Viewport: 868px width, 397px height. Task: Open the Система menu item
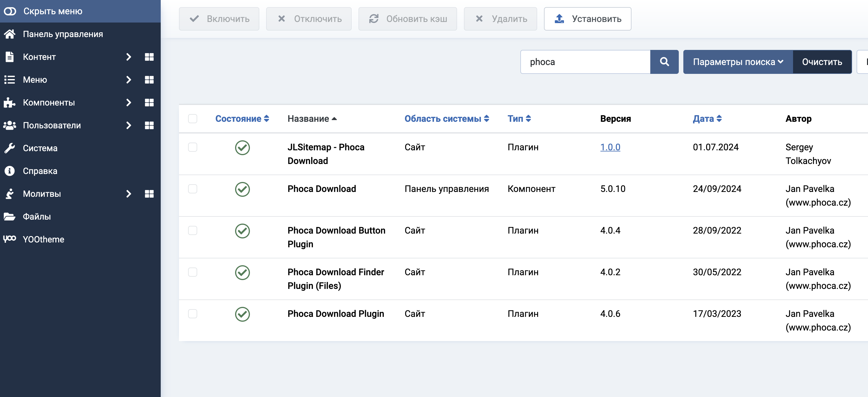[40, 148]
